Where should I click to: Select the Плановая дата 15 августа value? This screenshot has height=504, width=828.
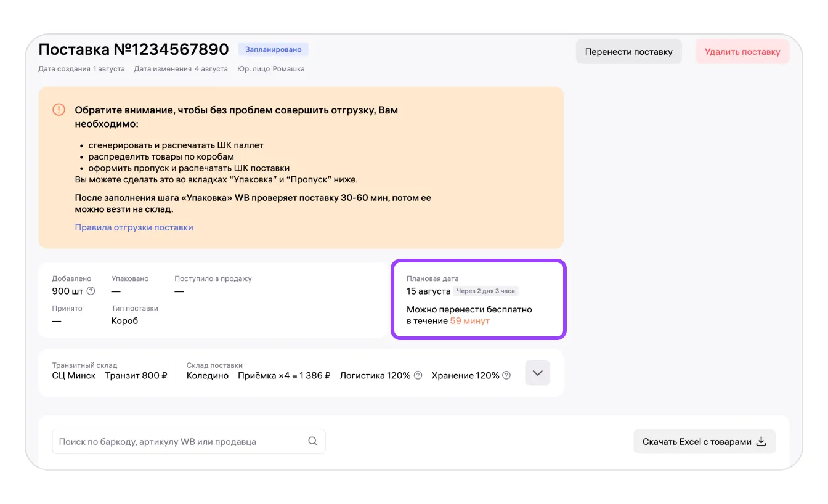(428, 291)
